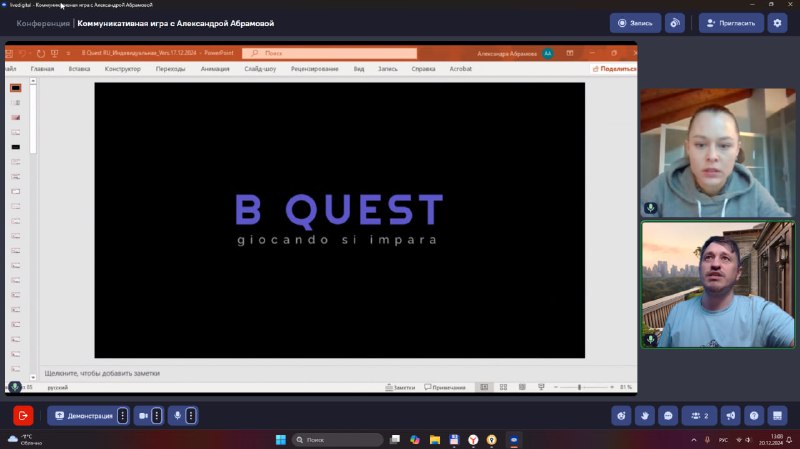The image size is (800, 449).
Task: Open the reactions emoji button
Action: pyautogui.click(x=621, y=416)
